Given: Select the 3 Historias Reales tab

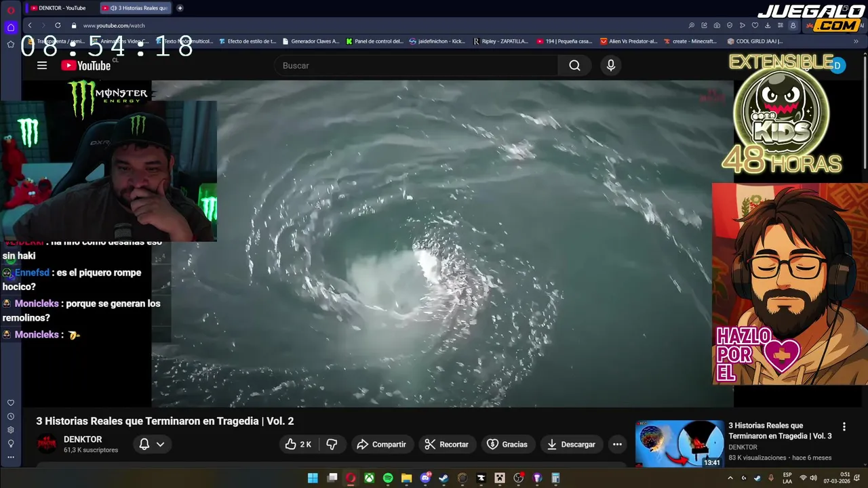Looking at the screenshot, I should (136, 8).
